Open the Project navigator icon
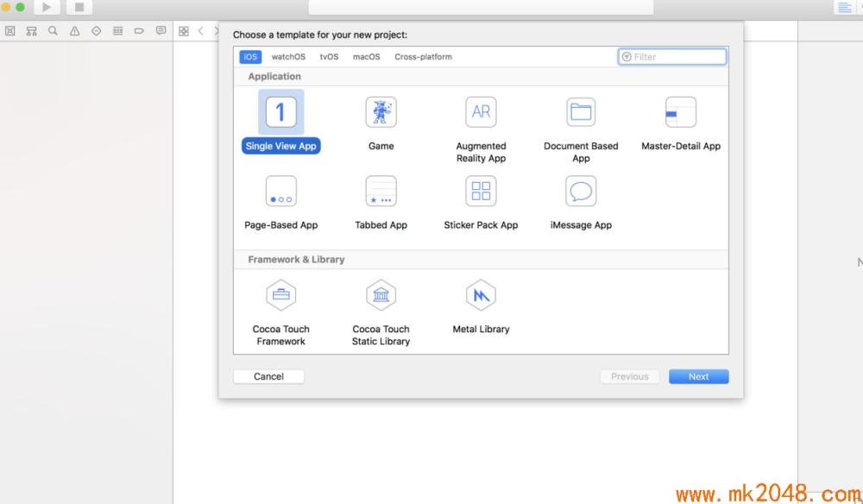Viewport: 863px width, 504px height. pyautogui.click(x=9, y=31)
